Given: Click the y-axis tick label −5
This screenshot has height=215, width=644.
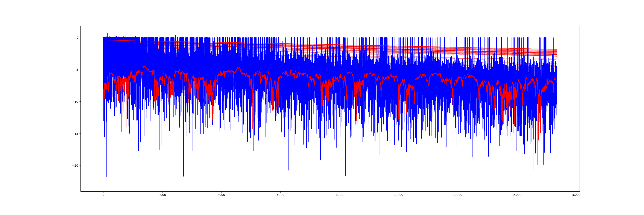Looking at the screenshot, I should (76, 70).
